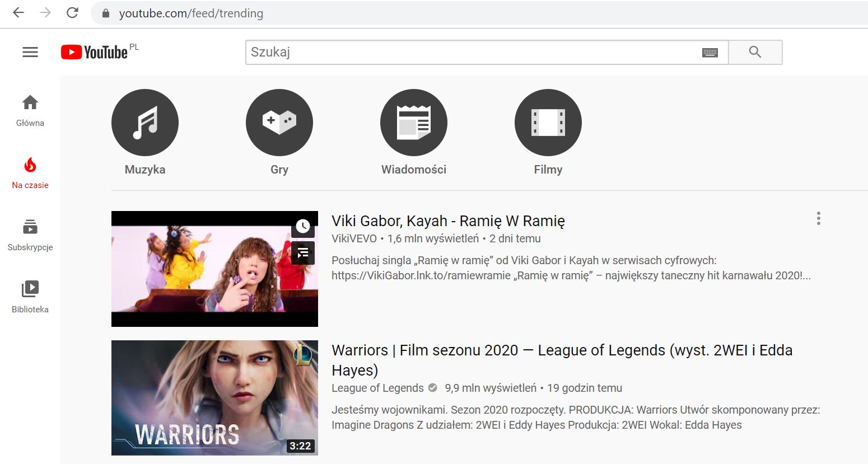Open the League of Legends channel
Image resolution: width=868 pixels, height=464 pixels.
click(377, 388)
